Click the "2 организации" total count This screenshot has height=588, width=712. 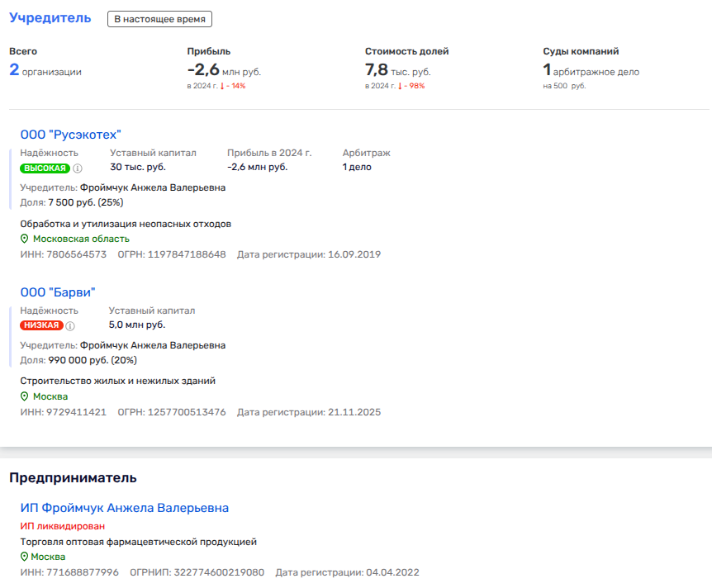(45, 71)
